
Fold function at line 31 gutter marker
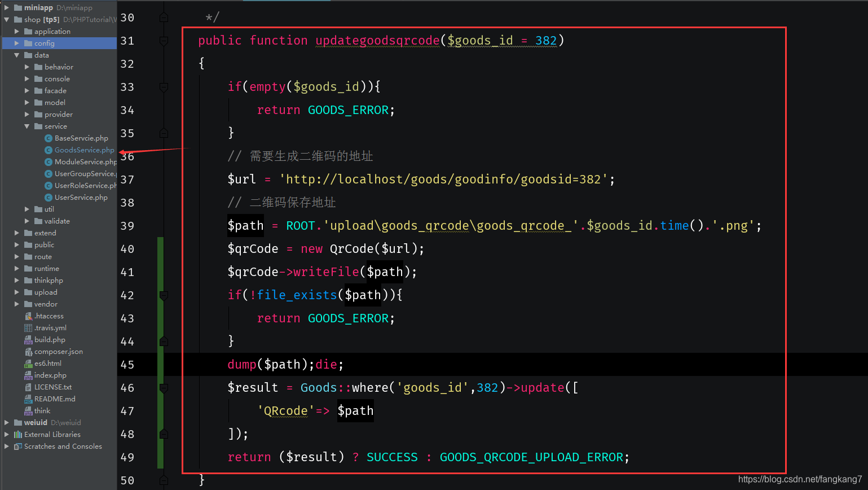click(x=164, y=41)
